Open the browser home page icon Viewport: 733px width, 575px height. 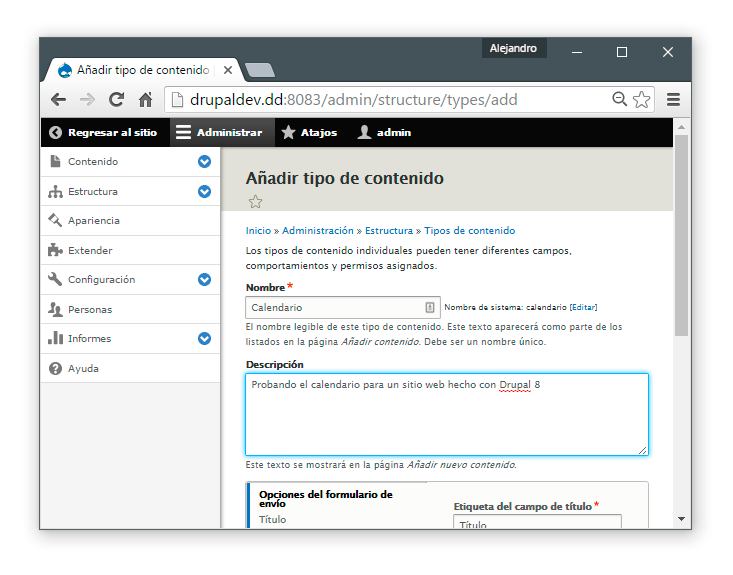[x=145, y=100]
